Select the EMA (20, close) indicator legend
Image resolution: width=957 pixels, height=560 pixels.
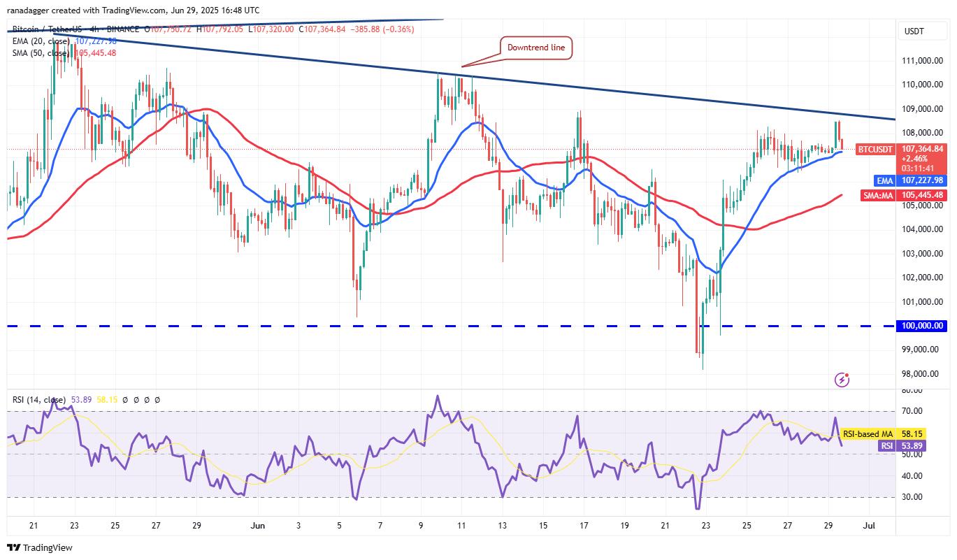tap(42, 41)
